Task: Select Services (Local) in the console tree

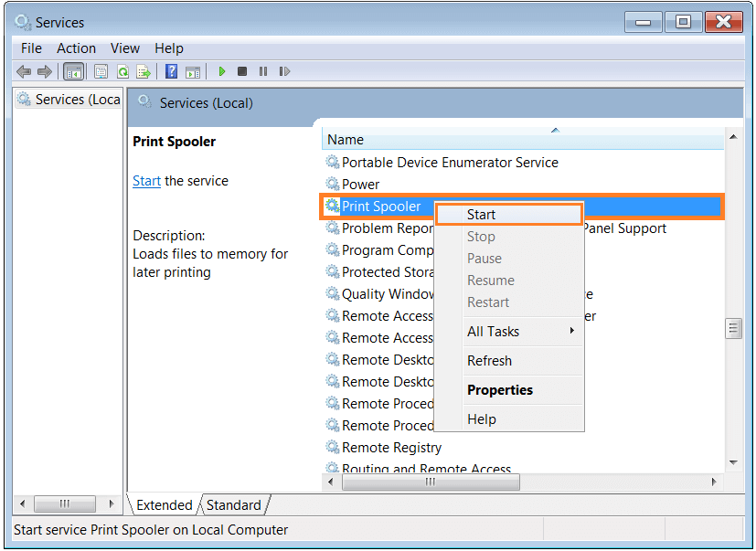Action: pos(69,100)
